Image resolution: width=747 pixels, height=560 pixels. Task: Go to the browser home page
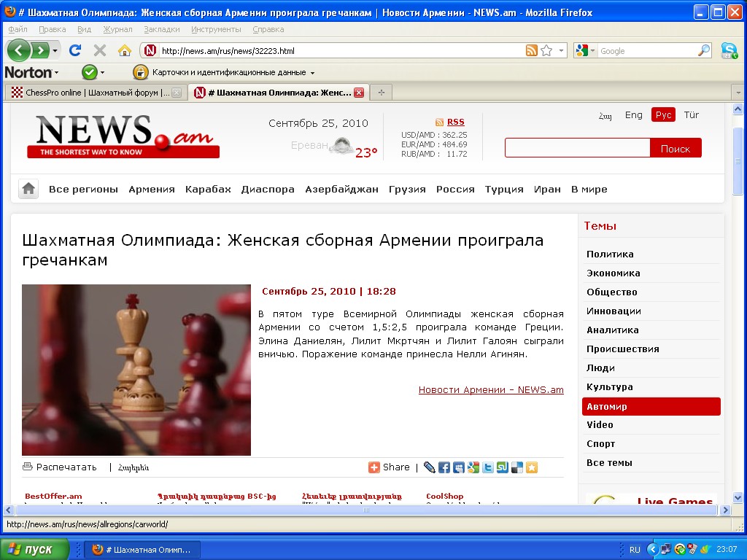pyautogui.click(x=125, y=50)
